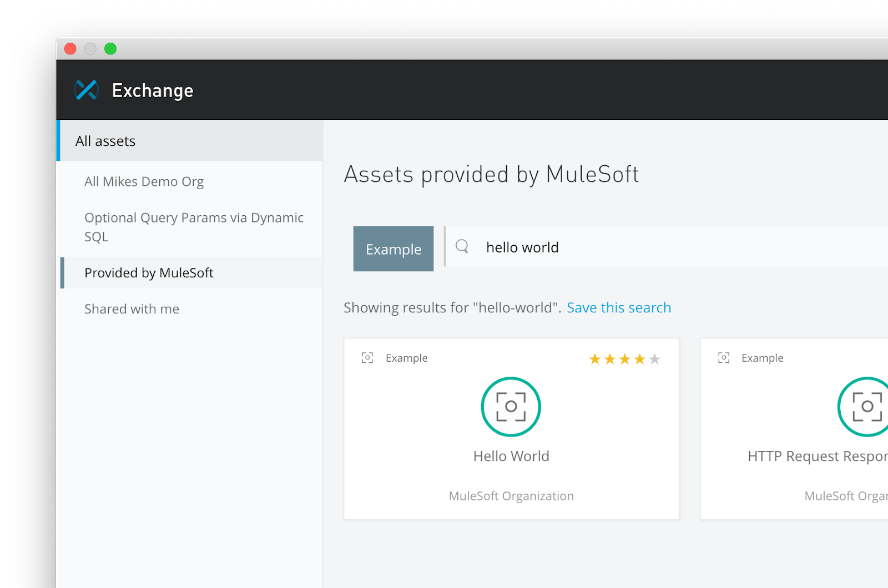Click the Exchange logo icon
This screenshot has height=588, width=888.
click(x=87, y=90)
